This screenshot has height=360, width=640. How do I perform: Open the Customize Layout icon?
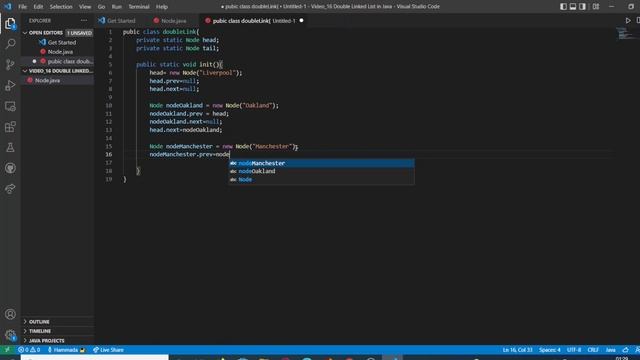[x=596, y=7]
